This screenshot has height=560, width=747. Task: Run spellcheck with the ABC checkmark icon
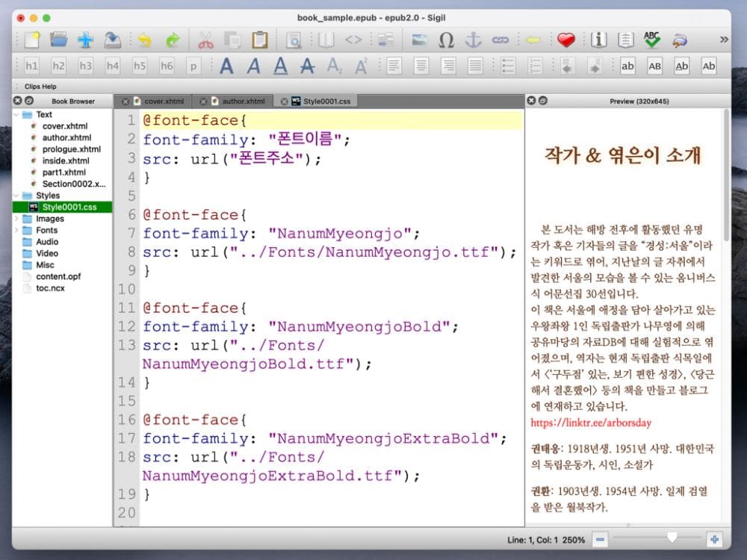click(x=652, y=40)
